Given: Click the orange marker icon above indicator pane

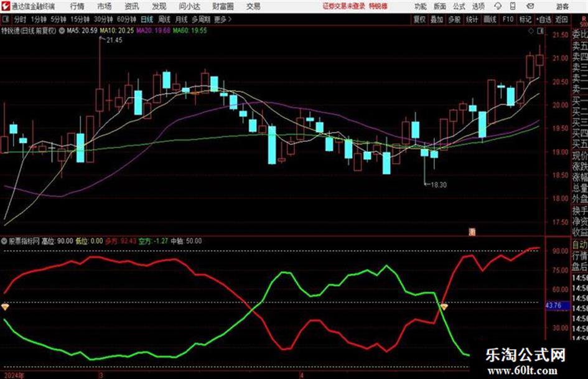Looking at the screenshot, I should click(472, 232).
